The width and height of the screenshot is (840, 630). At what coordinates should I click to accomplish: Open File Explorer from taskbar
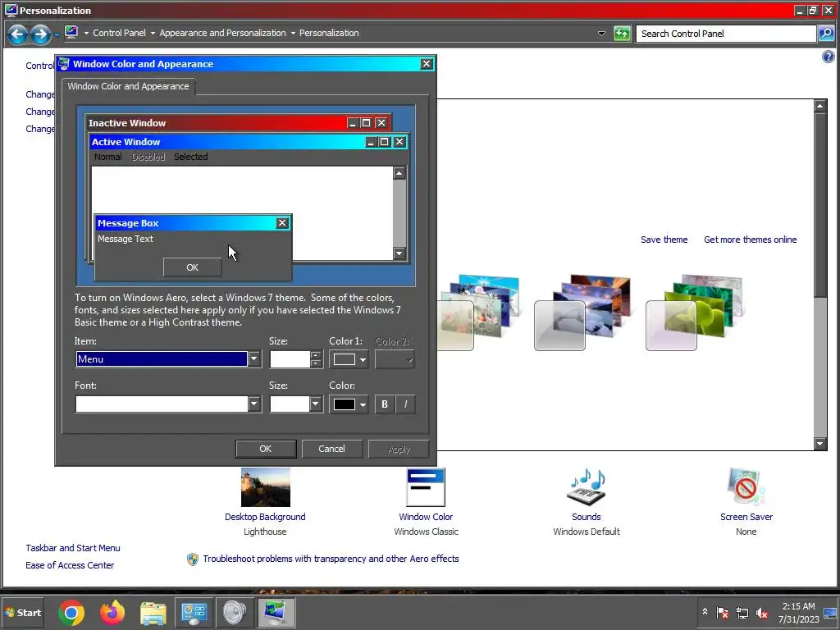[x=153, y=612]
